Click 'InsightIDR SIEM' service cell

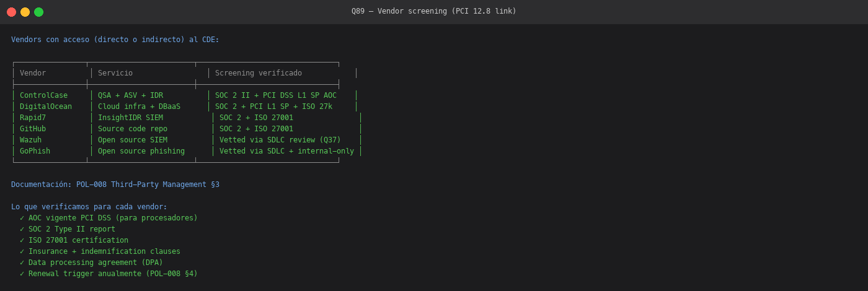click(130, 118)
